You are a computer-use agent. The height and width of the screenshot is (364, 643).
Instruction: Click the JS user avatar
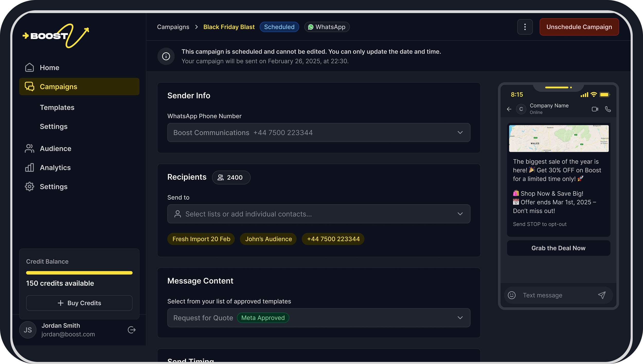[x=28, y=330]
